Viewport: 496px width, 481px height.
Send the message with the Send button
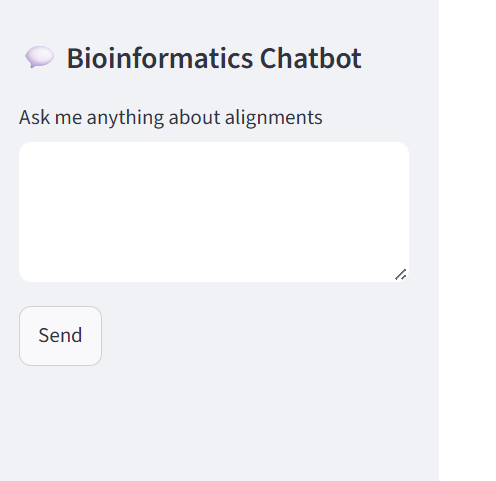pos(60,336)
